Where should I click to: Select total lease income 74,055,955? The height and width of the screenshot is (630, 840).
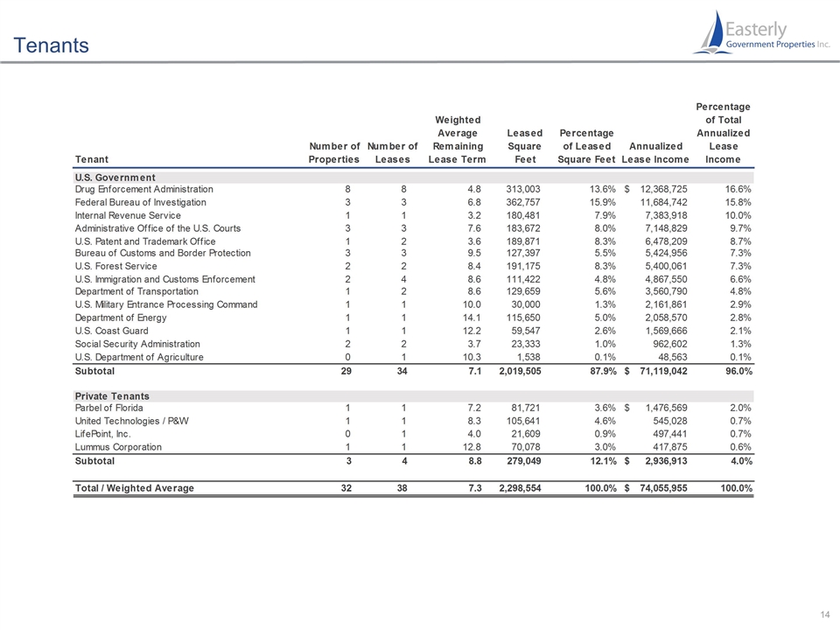click(664, 488)
